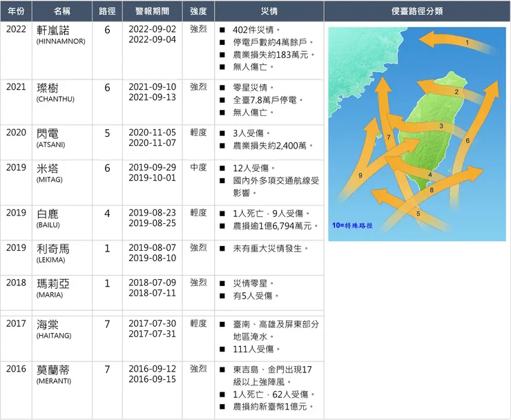Click date 2021-09-13

(x=152, y=97)
